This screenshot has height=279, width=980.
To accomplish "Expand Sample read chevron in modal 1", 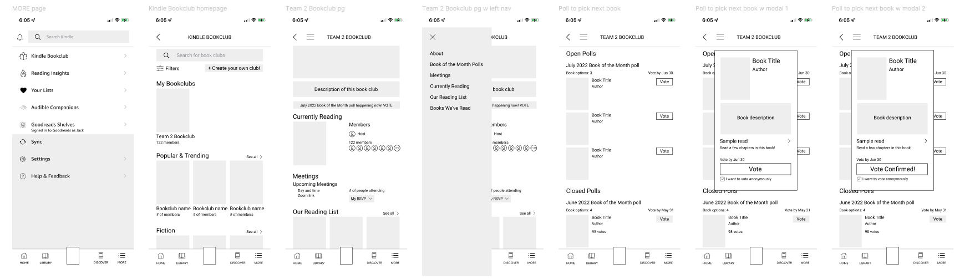I will (789, 141).
